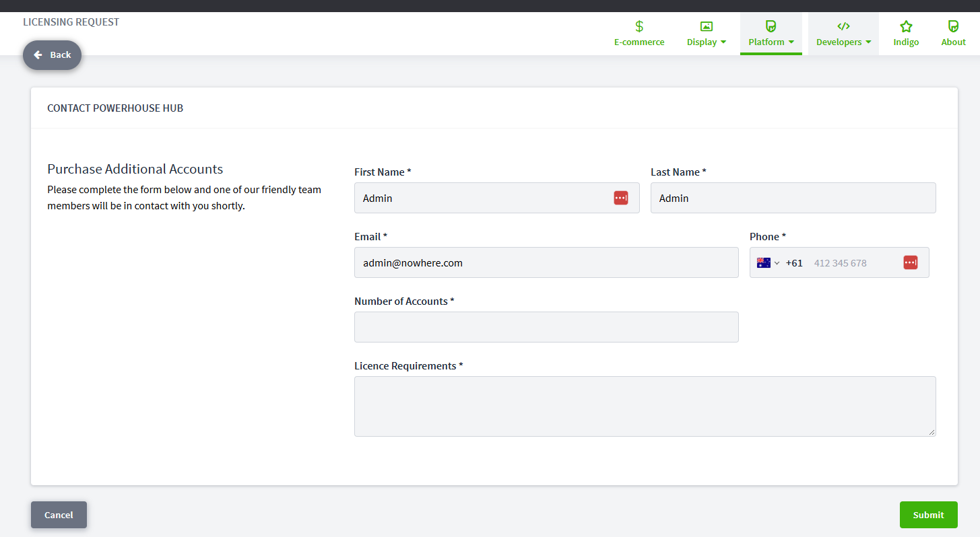
Task: Cancel the licensing request
Action: tap(59, 515)
